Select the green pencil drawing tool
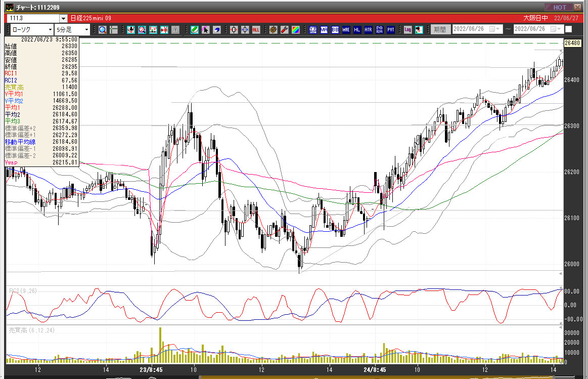 click(x=194, y=30)
